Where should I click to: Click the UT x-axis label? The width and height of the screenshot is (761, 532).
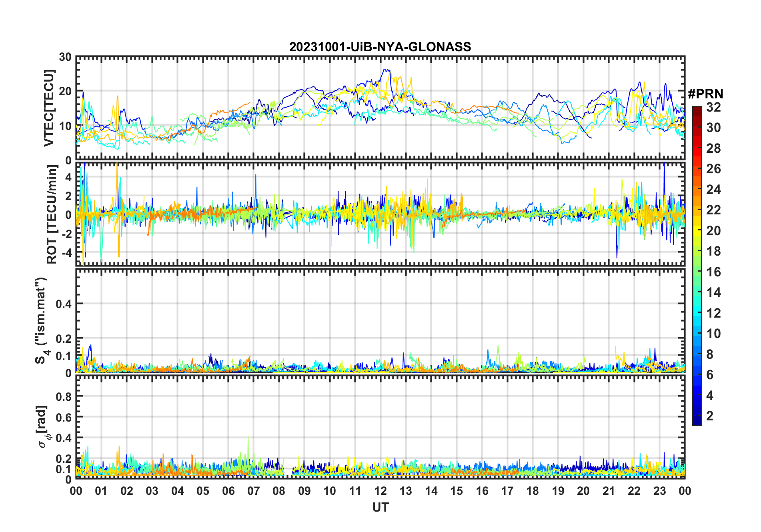click(x=380, y=508)
